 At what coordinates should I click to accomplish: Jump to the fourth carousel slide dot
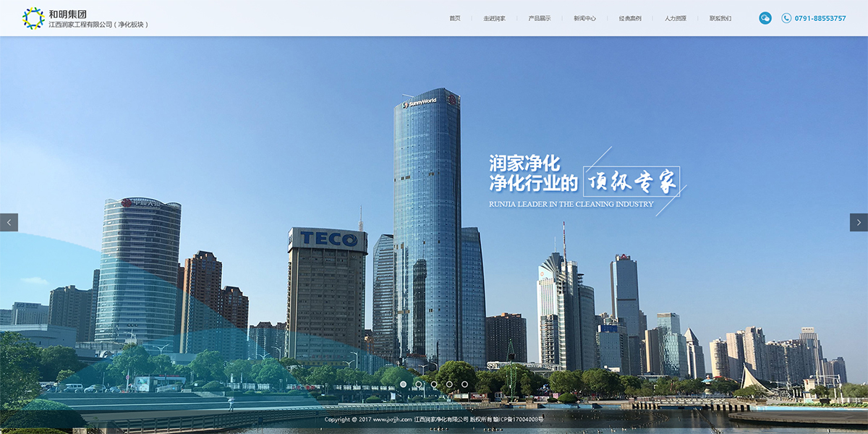[449, 384]
